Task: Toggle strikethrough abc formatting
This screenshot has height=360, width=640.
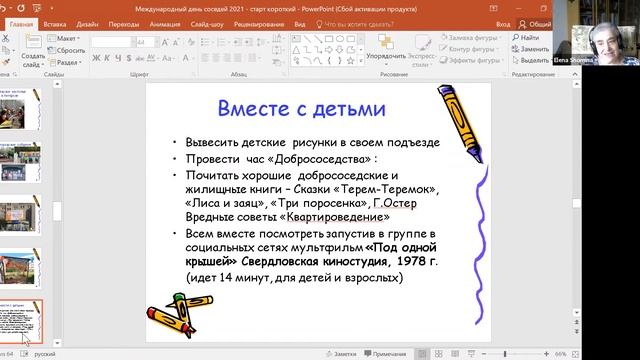Action: click(x=140, y=58)
